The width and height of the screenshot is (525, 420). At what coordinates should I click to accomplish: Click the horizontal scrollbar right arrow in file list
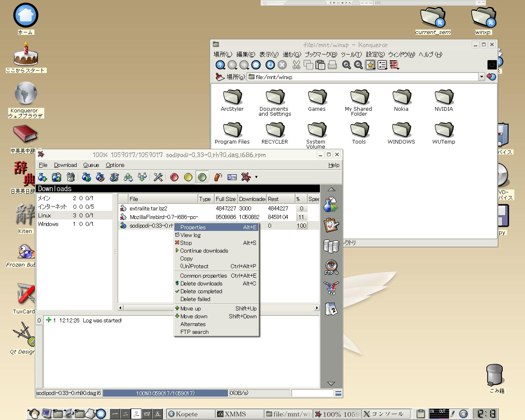coord(317,308)
